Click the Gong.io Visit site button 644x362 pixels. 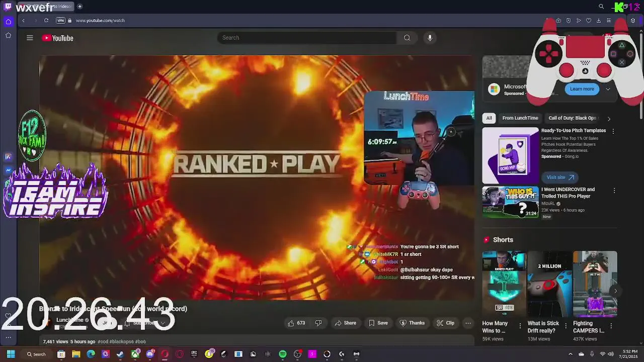[x=559, y=177]
